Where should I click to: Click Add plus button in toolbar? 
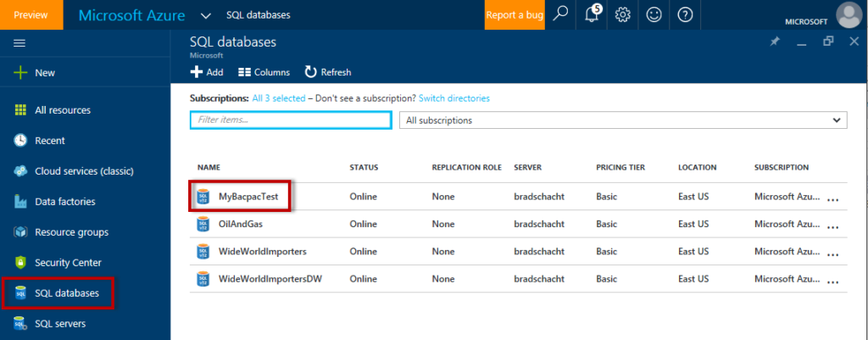207,72
